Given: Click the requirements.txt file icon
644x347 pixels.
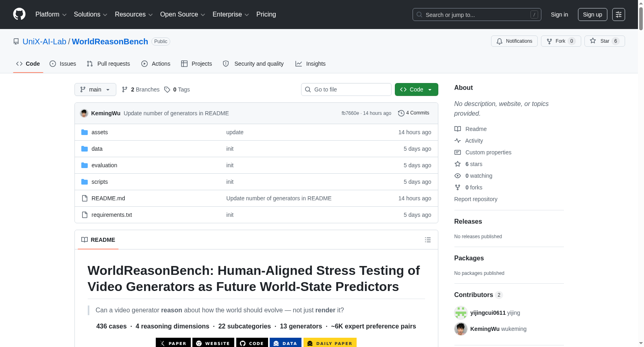Looking at the screenshot, I should (x=85, y=215).
